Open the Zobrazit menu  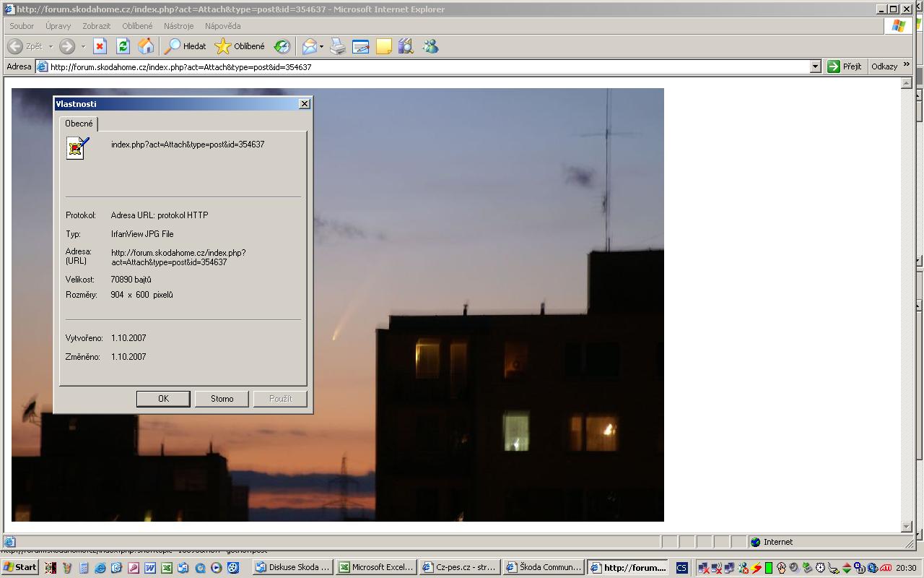pyautogui.click(x=96, y=26)
